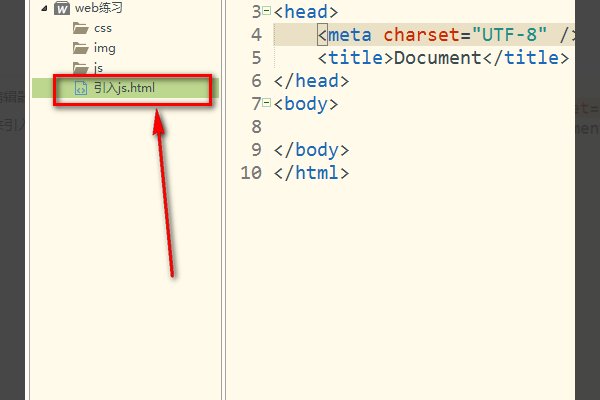This screenshot has width=600, height=400.
Task: Click the charset attribute name
Action: pos(421,35)
